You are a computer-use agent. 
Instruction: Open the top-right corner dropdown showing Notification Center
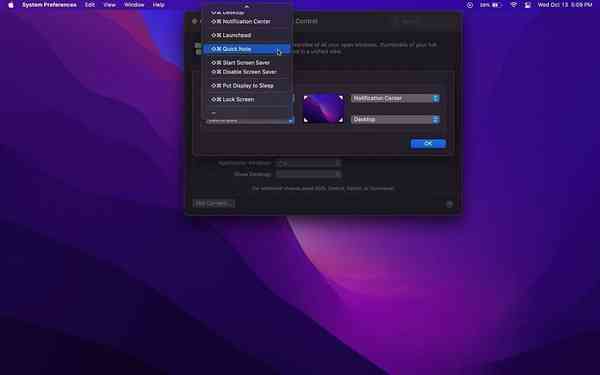click(x=395, y=98)
